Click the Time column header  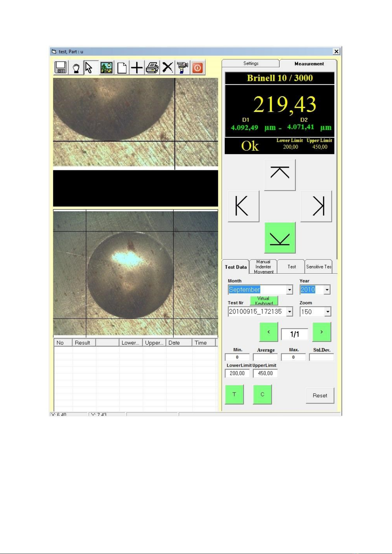tap(204, 343)
